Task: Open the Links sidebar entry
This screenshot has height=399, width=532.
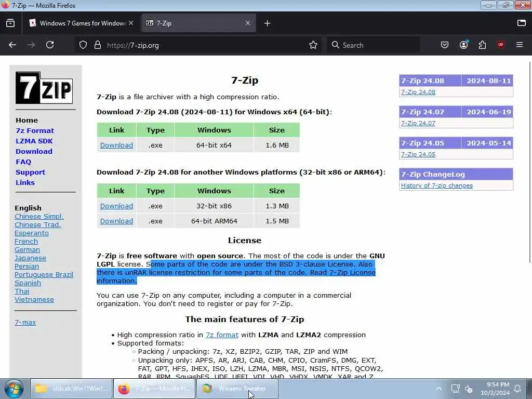Action: (x=25, y=182)
